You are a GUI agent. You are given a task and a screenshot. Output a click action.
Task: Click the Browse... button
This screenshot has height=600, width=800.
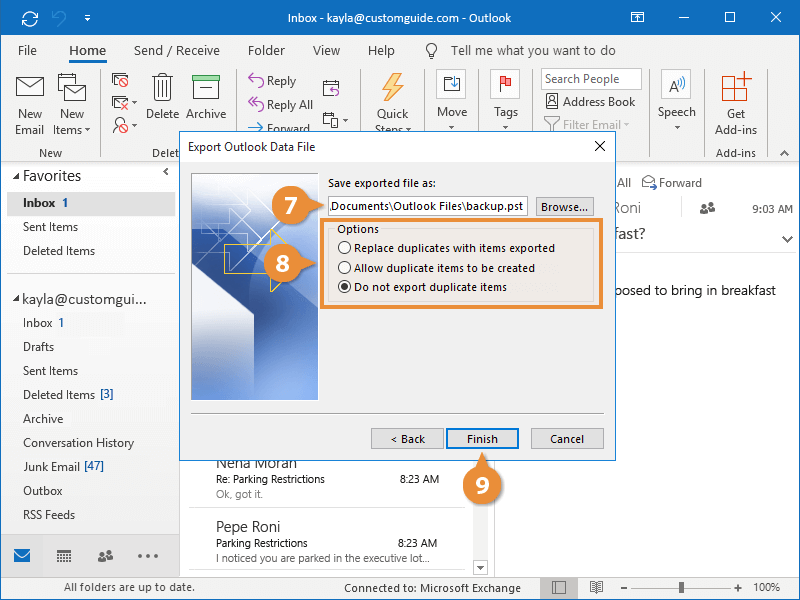[x=564, y=207]
